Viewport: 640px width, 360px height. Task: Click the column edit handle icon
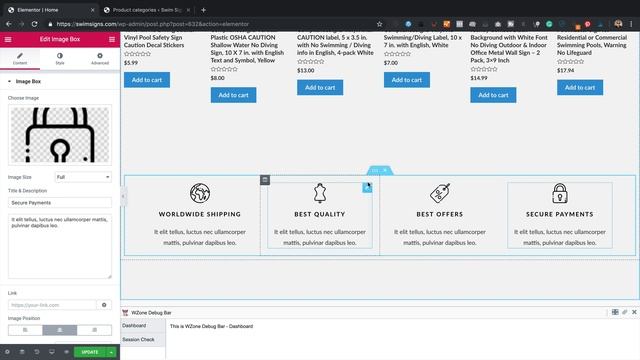pyautogui.click(x=265, y=180)
